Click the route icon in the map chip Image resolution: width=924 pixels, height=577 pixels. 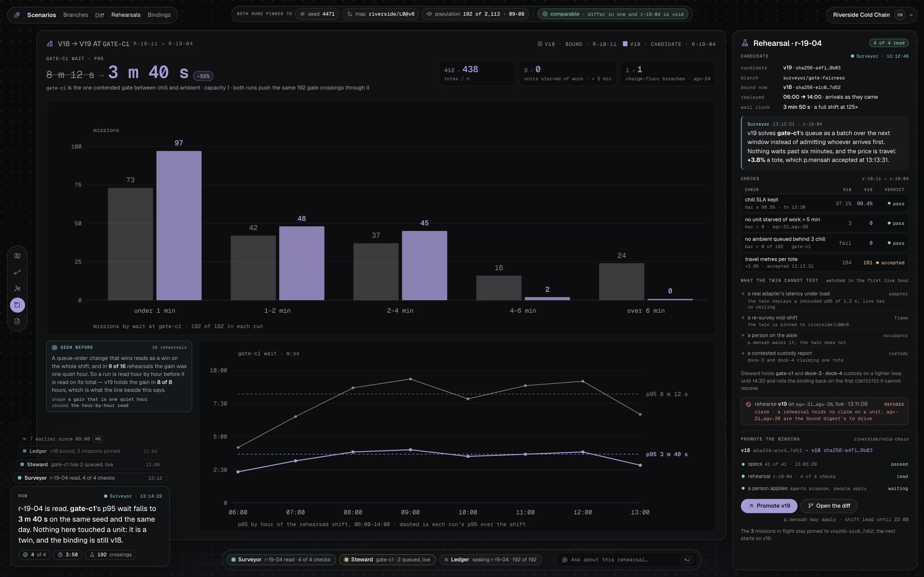(349, 14)
